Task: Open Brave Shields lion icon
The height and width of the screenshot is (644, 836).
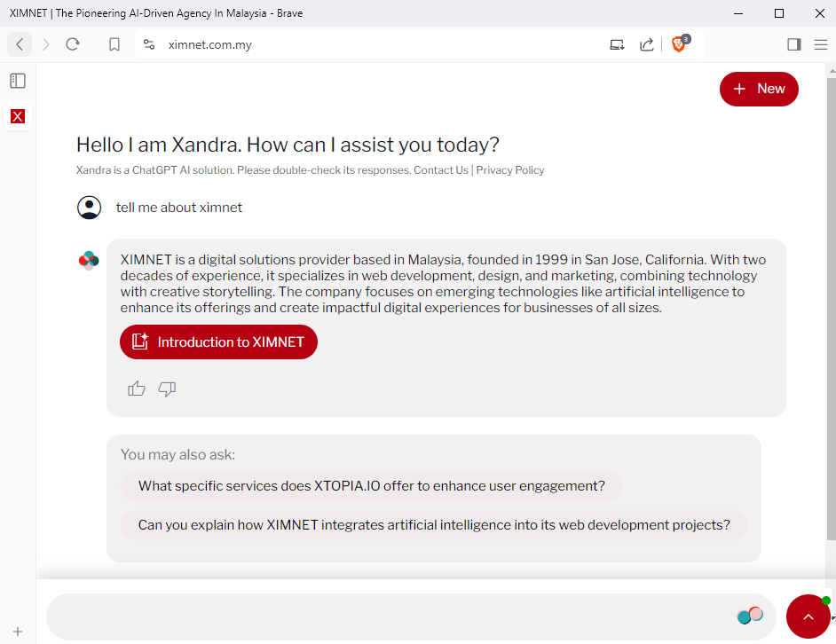Action: pos(680,43)
